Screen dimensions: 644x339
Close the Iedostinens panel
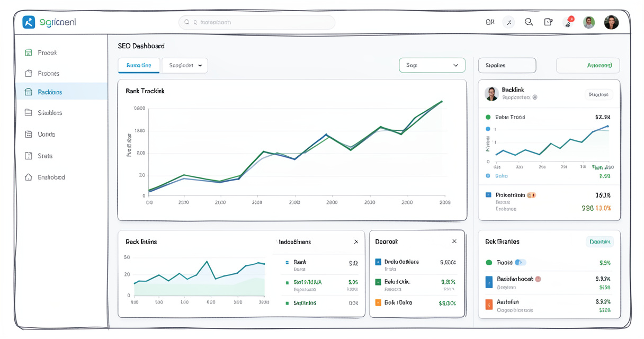click(x=356, y=242)
